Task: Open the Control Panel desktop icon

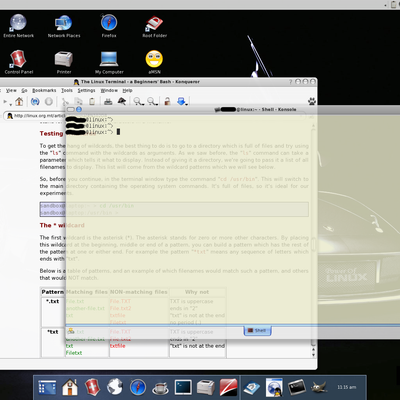Action: (18, 62)
